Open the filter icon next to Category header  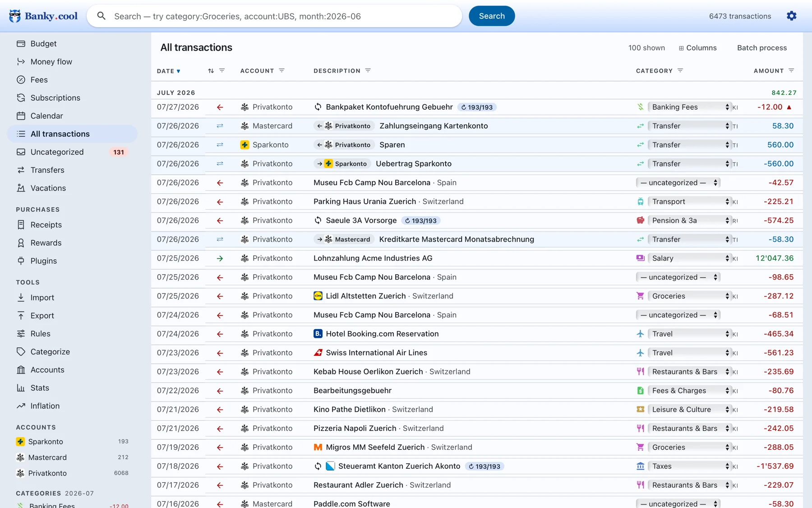680,70
